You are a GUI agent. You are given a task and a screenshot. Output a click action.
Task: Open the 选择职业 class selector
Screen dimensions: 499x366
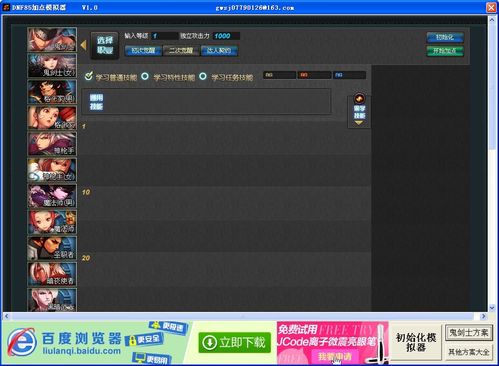tap(105, 46)
